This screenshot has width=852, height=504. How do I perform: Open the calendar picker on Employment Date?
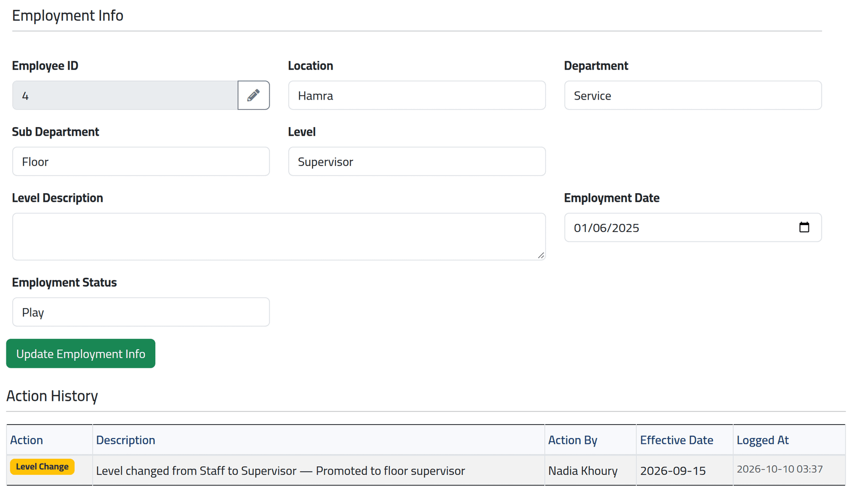pos(804,227)
